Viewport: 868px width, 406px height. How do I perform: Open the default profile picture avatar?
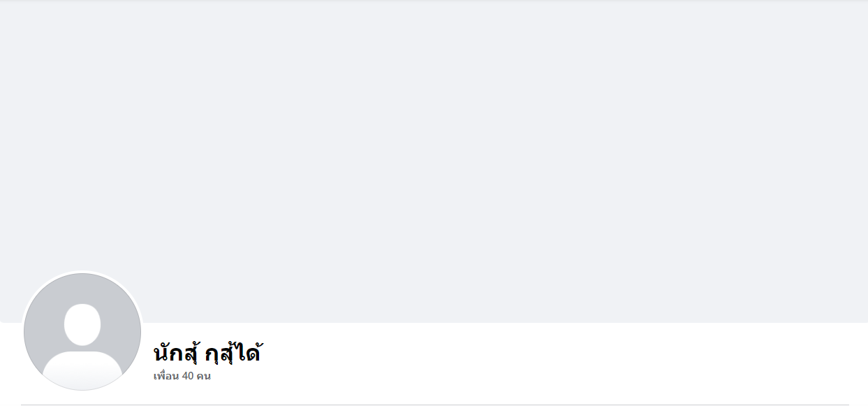(x=82, y=331)
